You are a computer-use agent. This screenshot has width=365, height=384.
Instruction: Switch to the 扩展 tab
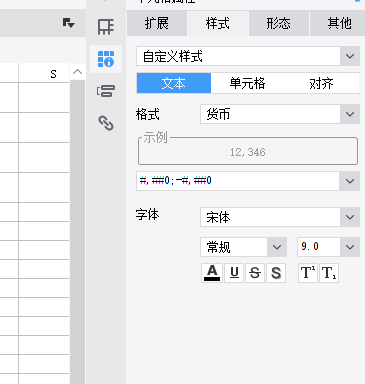click(157, 23)
